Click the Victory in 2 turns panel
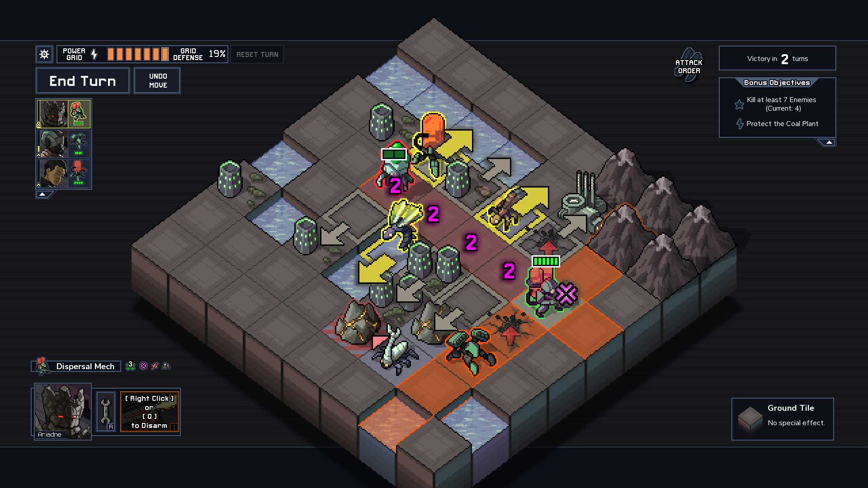 pos(778,58)
